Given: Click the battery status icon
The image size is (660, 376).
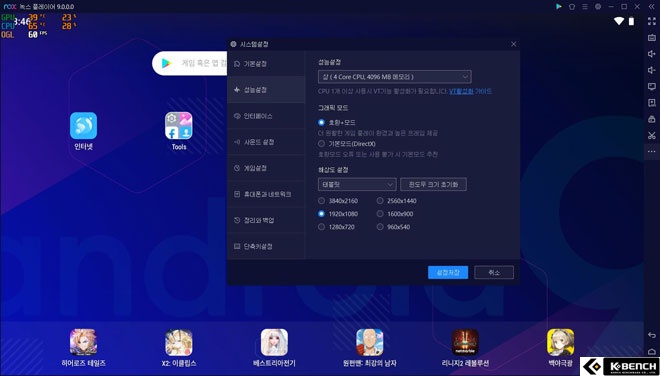Looking at the screenshot, I should [631, 21].
